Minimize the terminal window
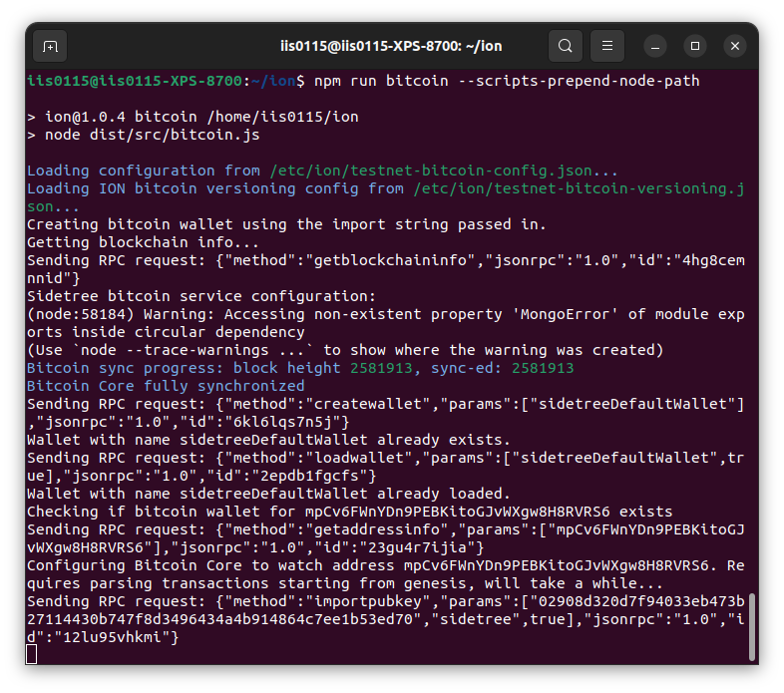Image resolution: width=784 pixels, height=693 pixels. point(655,46)
